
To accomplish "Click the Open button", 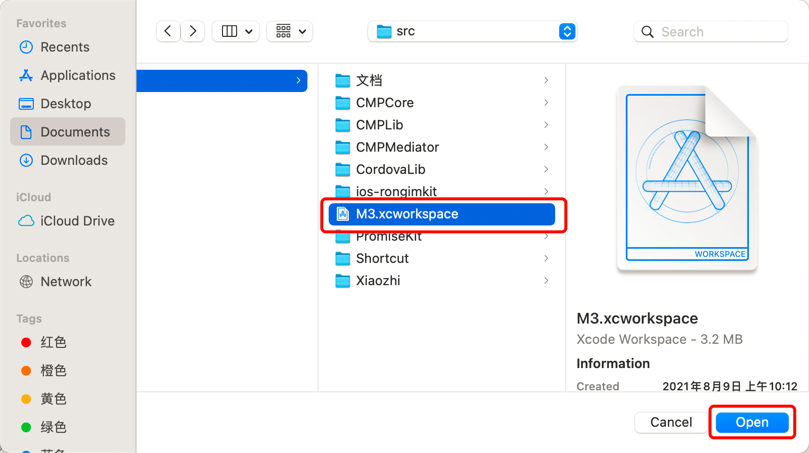I will pyautogui.click(x=752, y=422).
